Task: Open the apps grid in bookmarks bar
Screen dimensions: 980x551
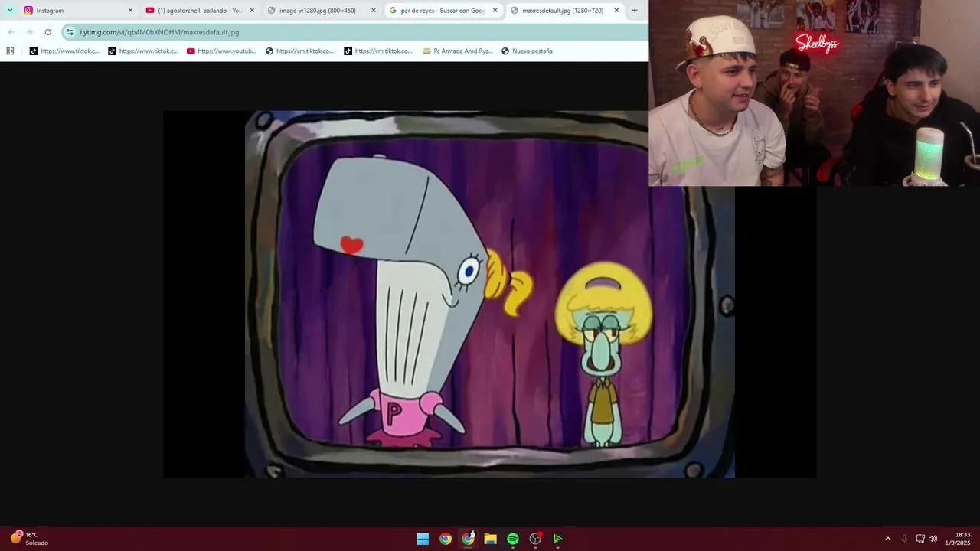Action: (x=10, y=51)
